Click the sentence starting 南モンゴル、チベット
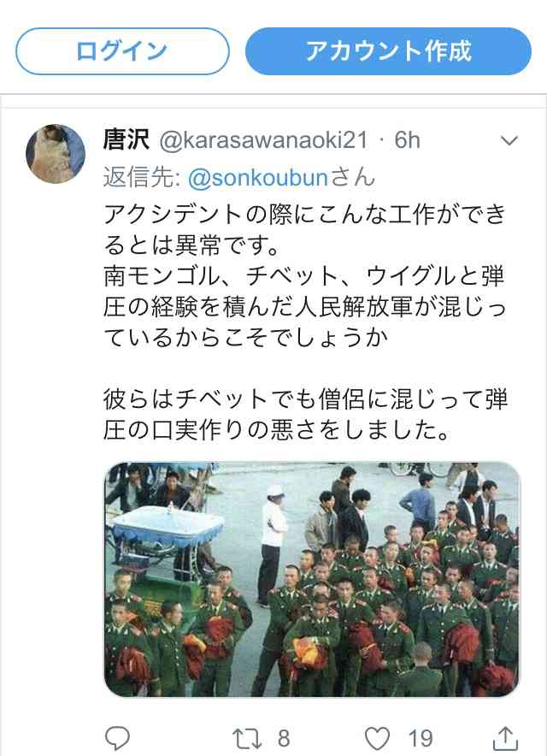This screenshot has height=756, width=547. tap(304, 307)
